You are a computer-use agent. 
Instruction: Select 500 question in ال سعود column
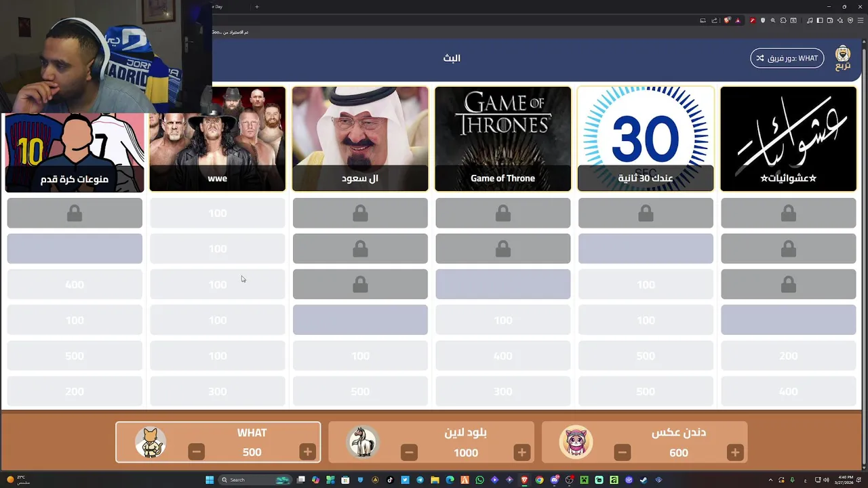click(360, 391)
